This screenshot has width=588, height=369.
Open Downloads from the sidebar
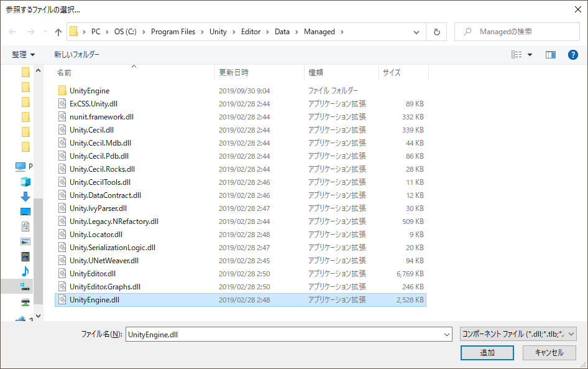pos(25,197)
